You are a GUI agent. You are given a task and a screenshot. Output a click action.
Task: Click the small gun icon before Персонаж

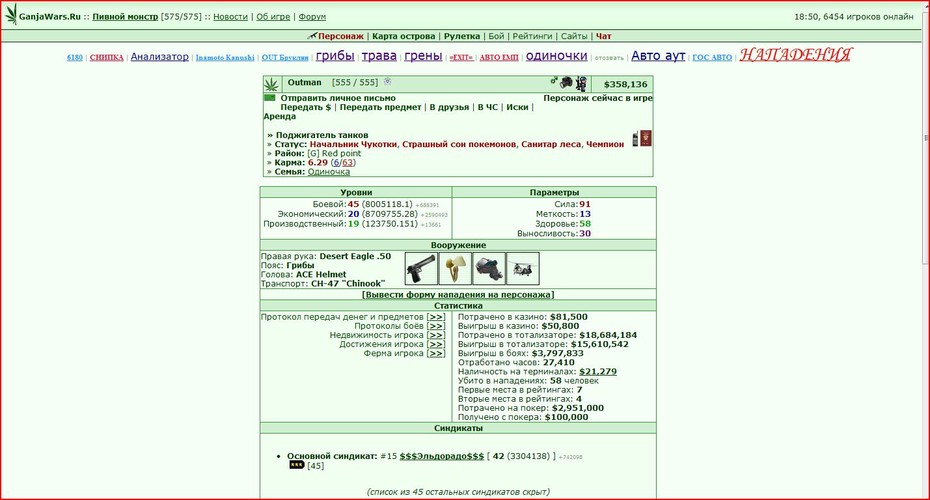(312, 36)
